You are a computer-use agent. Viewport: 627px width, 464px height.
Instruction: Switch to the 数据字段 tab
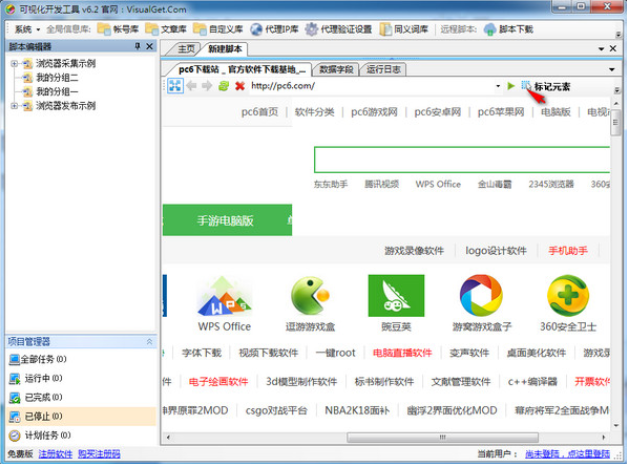[x=336, y=69]
